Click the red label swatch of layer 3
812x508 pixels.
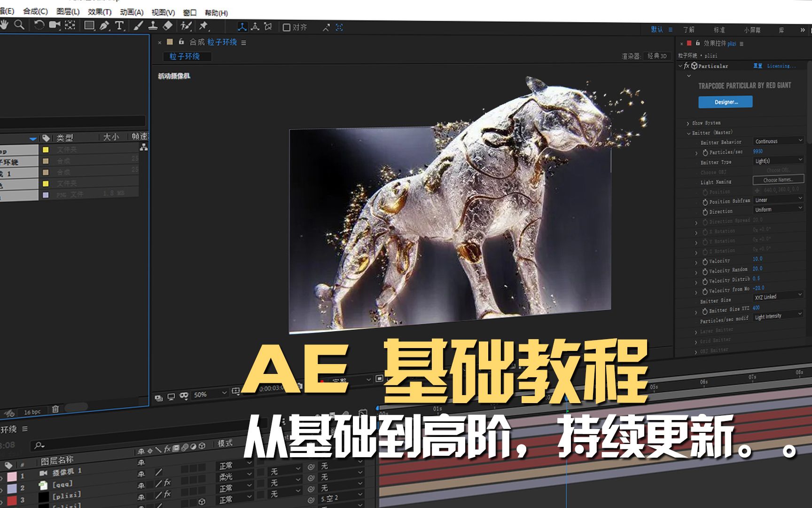pos(12,500)
